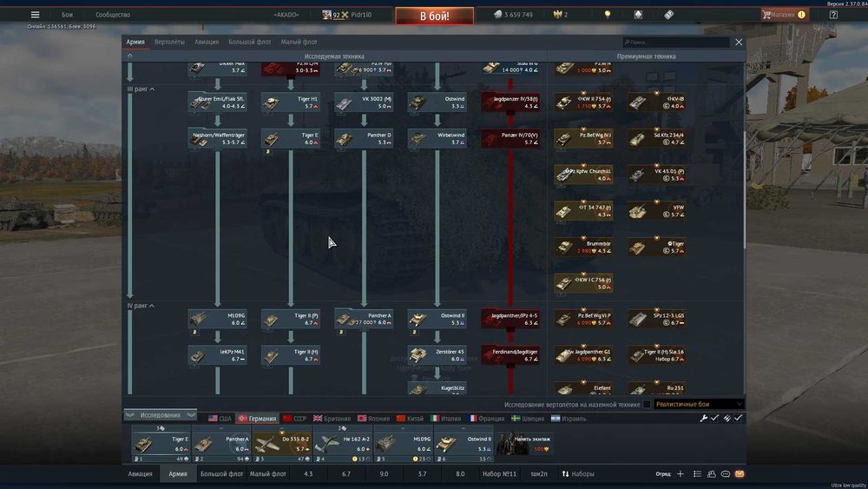Switch to the Вертолёты tab
This screenshot has height=489, width=868.
tap(169, 42)
